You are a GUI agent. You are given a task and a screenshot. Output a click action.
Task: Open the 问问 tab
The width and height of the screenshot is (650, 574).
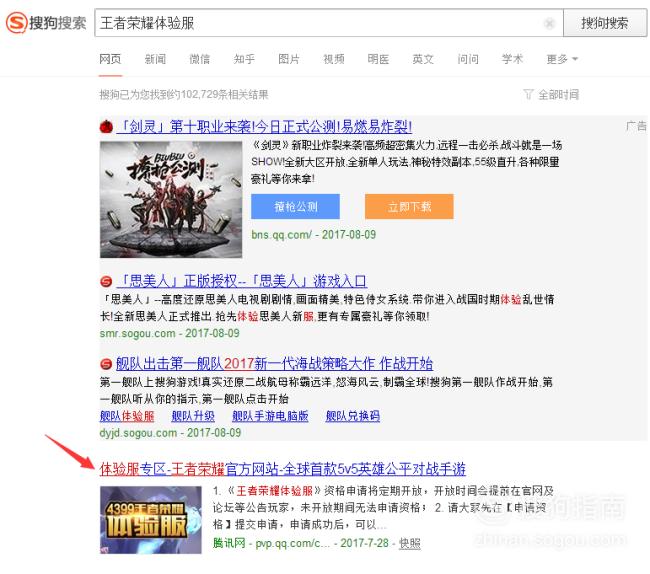[468, 59]
